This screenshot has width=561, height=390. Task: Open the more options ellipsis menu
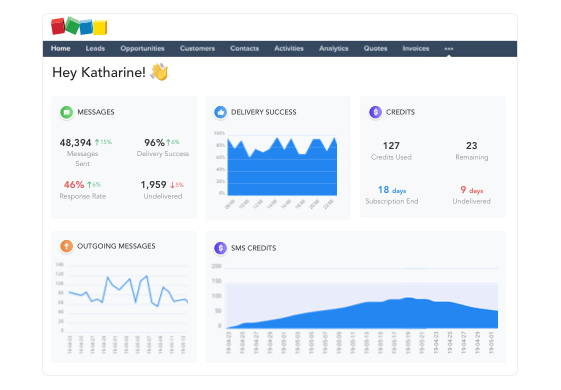coord(449,49)
